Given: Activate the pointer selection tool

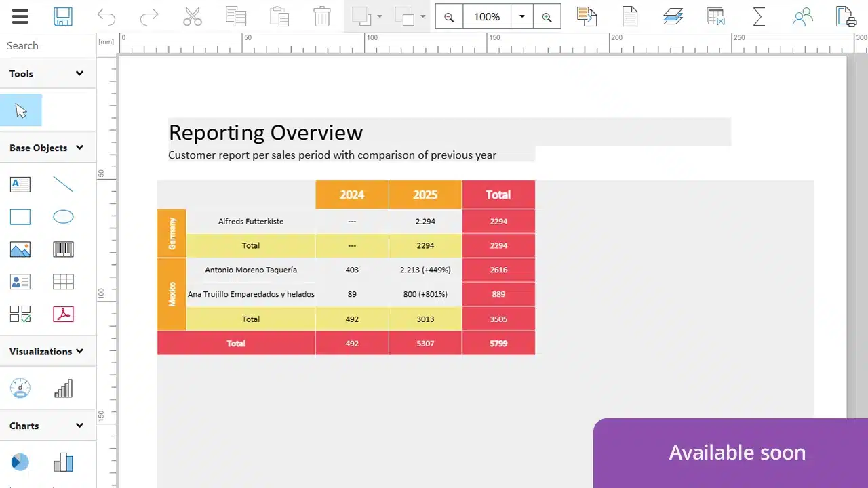Looking at the screenshot, I should pyautogui.click(x=21, y=110).
